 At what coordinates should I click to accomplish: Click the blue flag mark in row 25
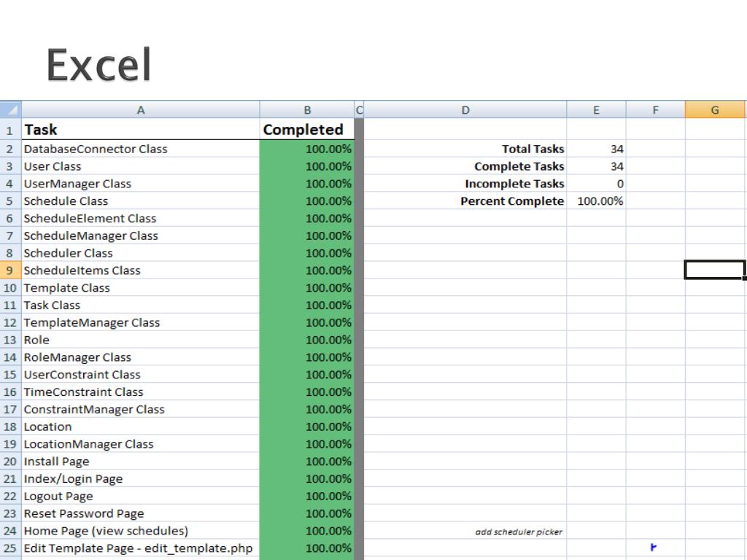click(x=653, y=548)
